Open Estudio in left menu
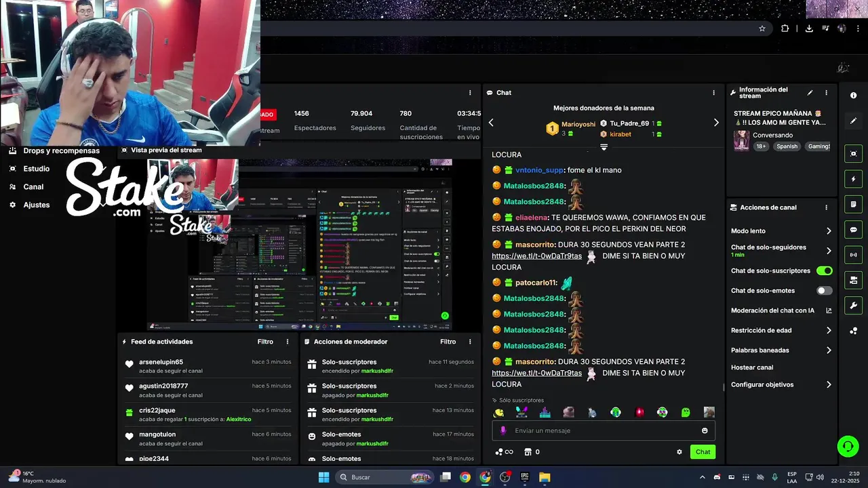Screen dimensions: 868x488 coord(29,169)
